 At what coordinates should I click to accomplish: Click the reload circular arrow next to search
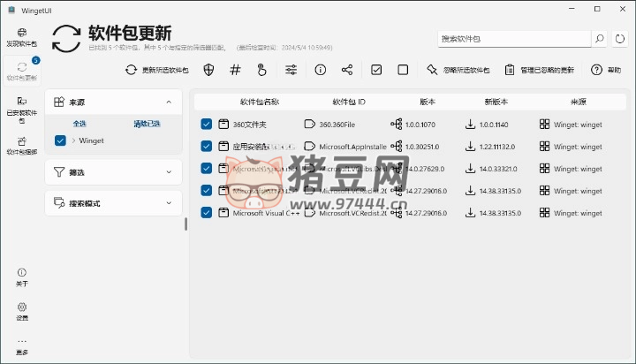pos(619,39)
